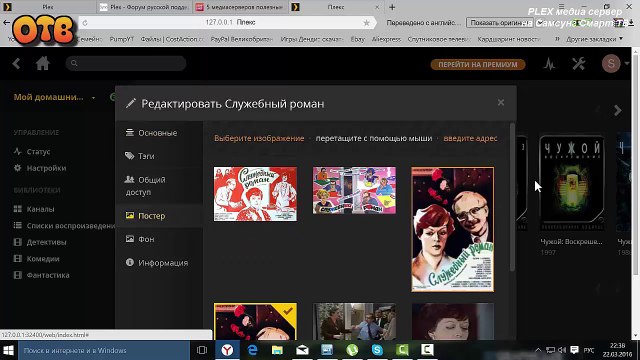Open Настройки in sidebar
Viewport: 640px width, 360px height.
point(46,168)
